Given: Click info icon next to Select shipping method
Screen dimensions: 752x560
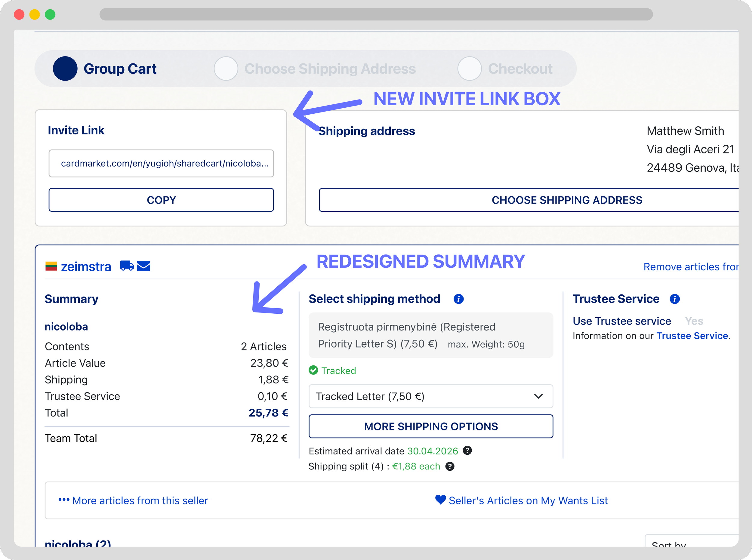Looking at the screenshot, I should point(458,299).
